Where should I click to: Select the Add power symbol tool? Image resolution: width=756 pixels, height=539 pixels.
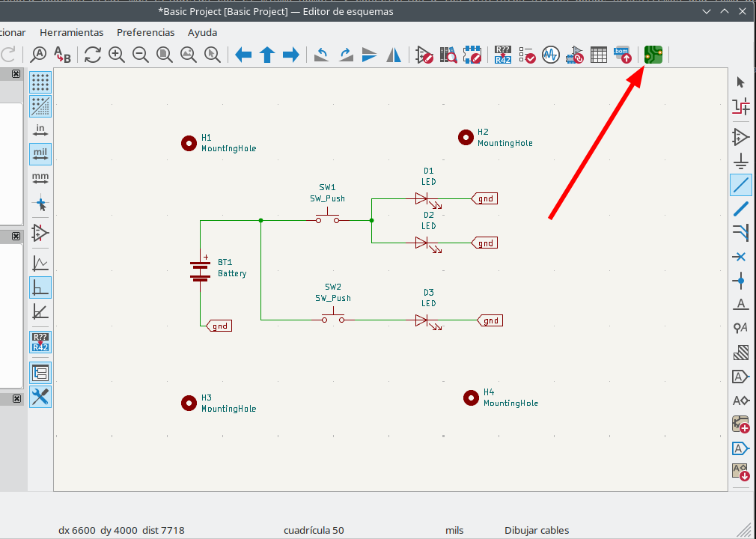(740, 160)
